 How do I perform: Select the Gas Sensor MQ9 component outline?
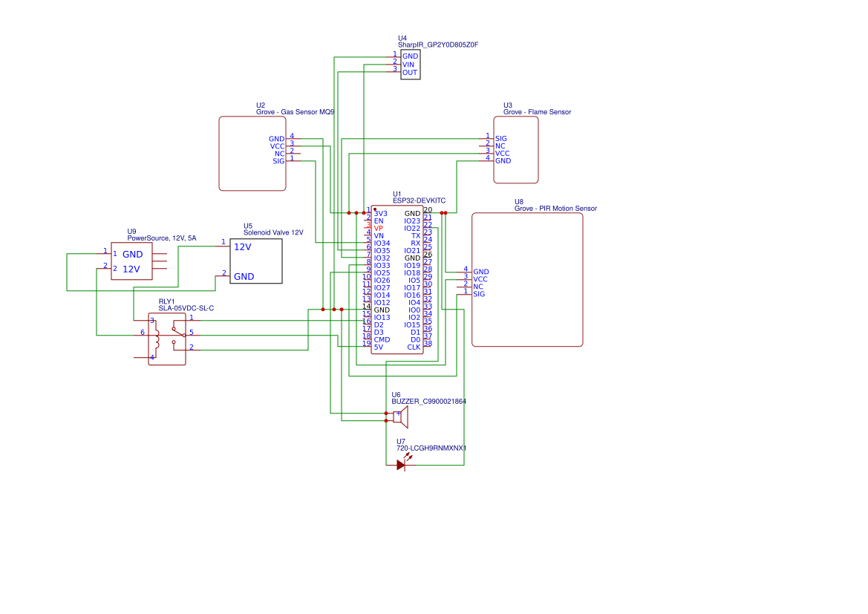252,154
